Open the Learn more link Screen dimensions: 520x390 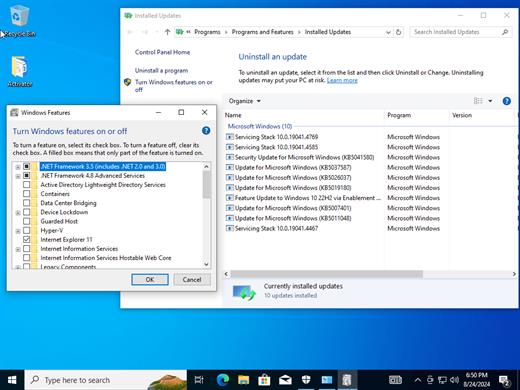point(342,80)
